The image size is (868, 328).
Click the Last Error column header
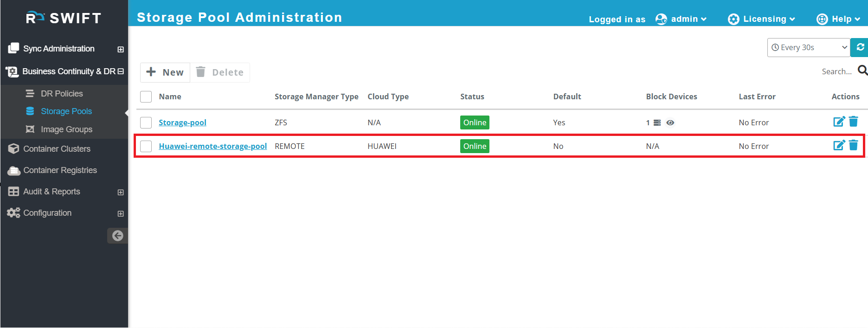757,96
